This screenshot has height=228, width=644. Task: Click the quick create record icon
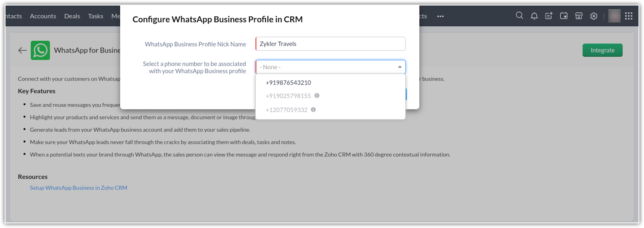pyautogui.click(x=548, y=16)
